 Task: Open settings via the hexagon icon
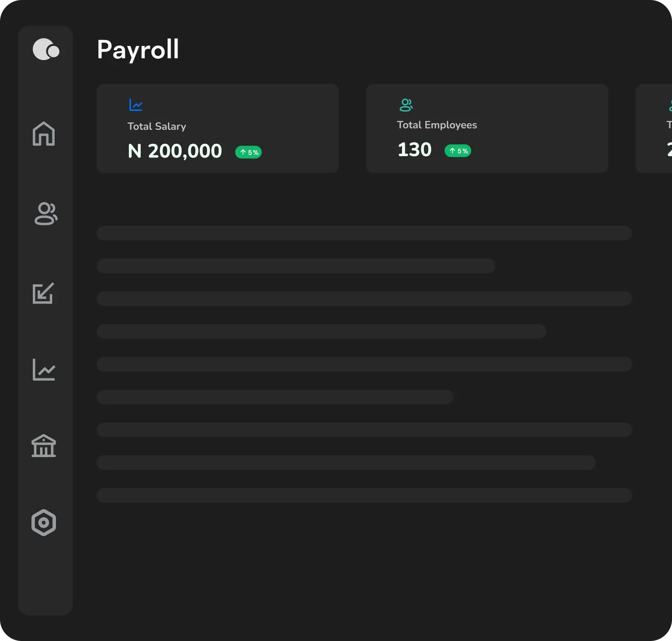[44, 523]
